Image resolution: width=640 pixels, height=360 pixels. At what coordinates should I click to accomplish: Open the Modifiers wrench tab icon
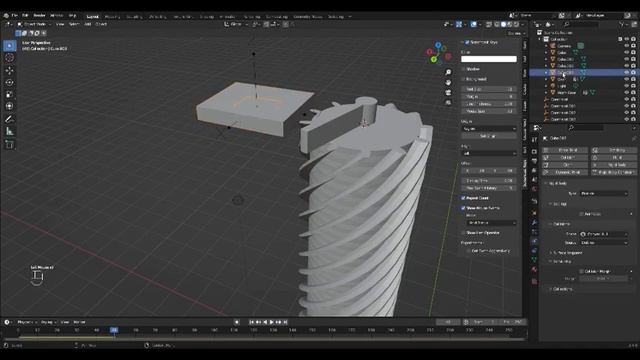click(534, 223)
